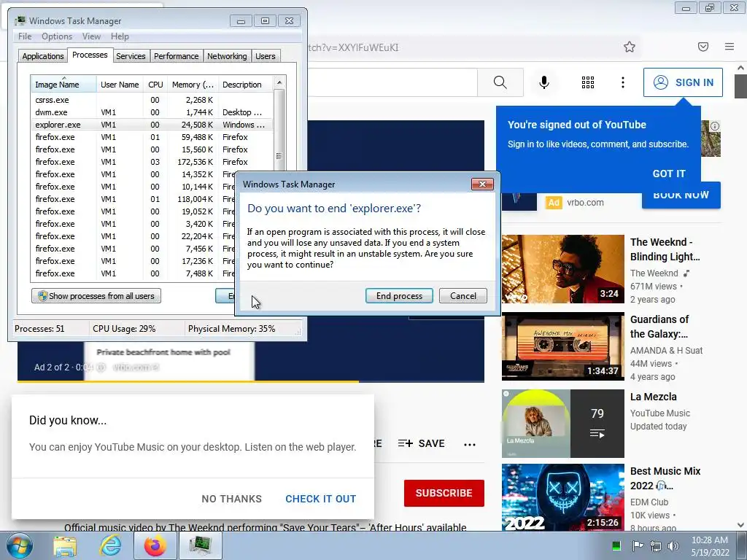This screenshot has width=747, height=560.
Task: Click SAVE to playlist button
Action: coord(422,443)
